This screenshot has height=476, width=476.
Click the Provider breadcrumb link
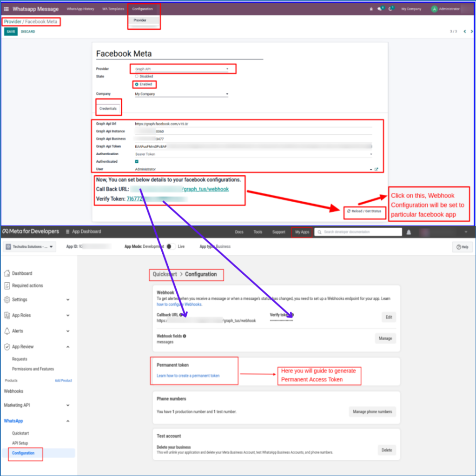(13, 21)
